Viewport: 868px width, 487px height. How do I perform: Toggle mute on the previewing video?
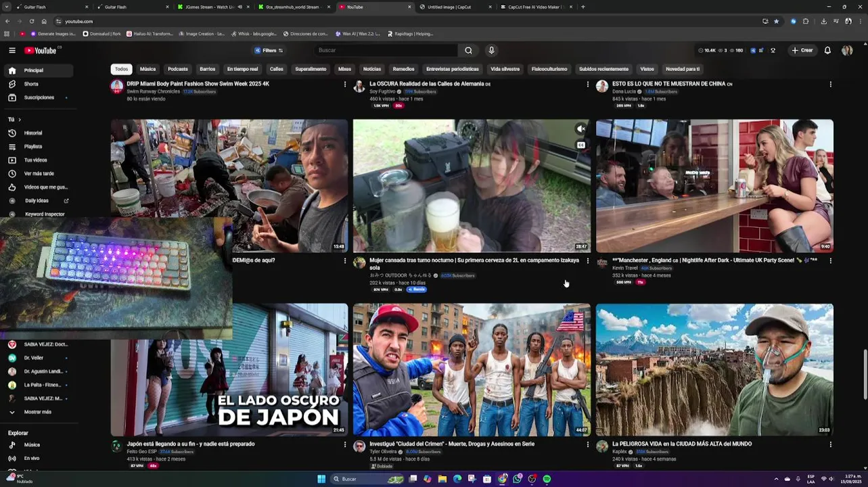point(580,129)
